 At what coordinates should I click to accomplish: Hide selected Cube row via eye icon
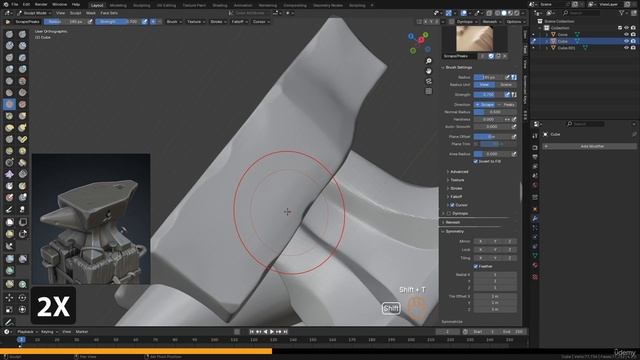[626, 41]
